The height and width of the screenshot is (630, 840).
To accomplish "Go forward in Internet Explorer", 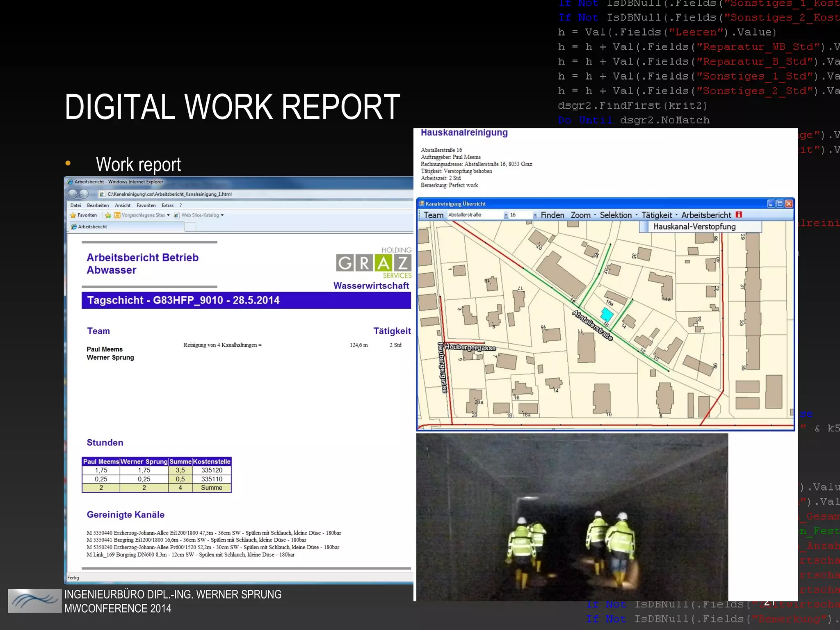I will (84, 194).
